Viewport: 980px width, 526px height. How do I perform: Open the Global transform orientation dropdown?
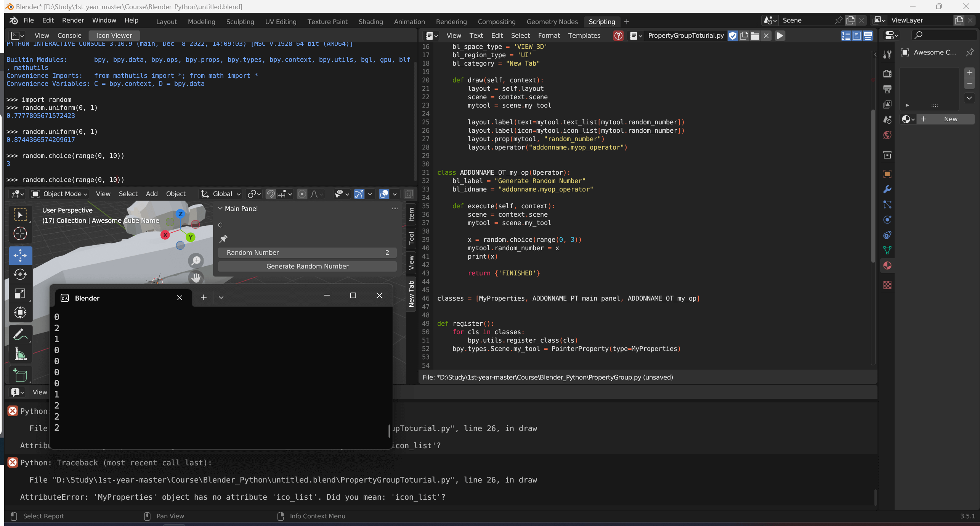pos(221,194)
